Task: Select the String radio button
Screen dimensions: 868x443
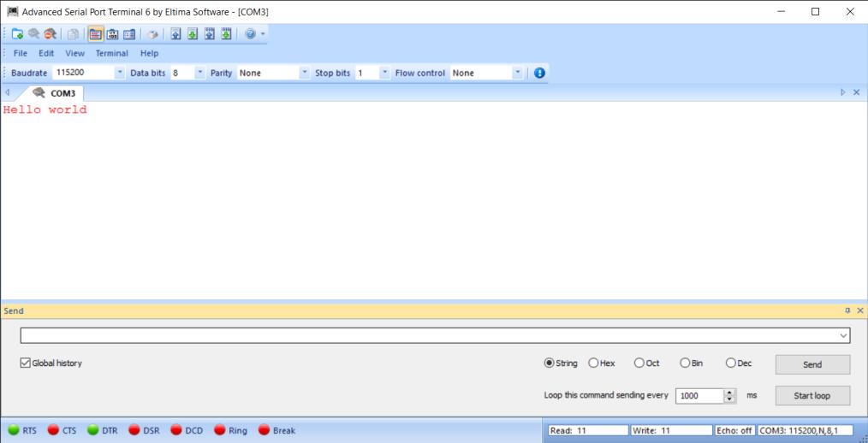Action: point(550,363)
